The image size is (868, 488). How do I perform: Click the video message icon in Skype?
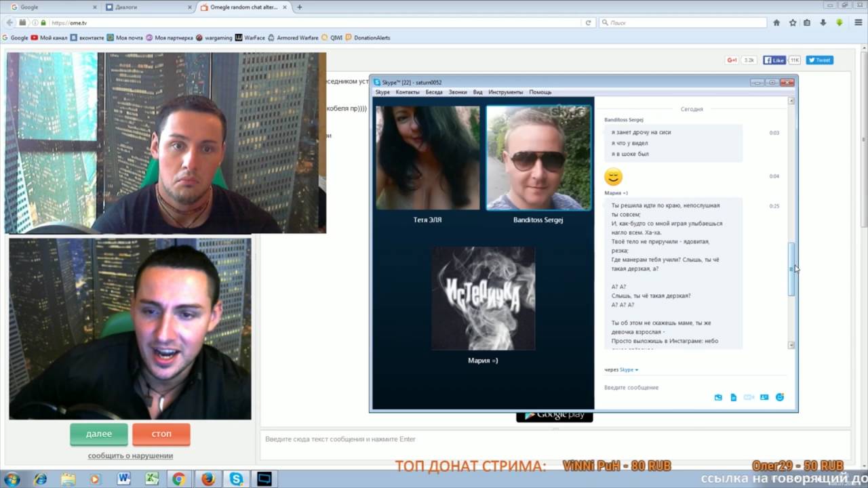tap(749, 397)
